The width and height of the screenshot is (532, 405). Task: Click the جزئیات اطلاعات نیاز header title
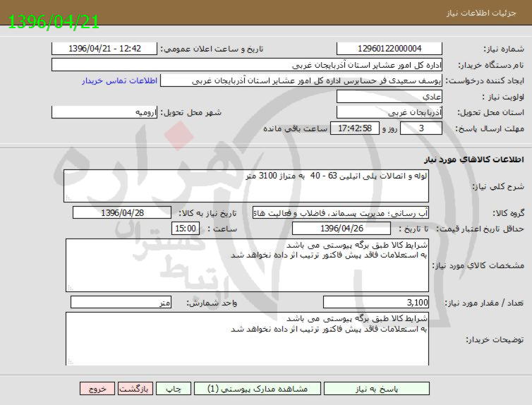(481, 13)
